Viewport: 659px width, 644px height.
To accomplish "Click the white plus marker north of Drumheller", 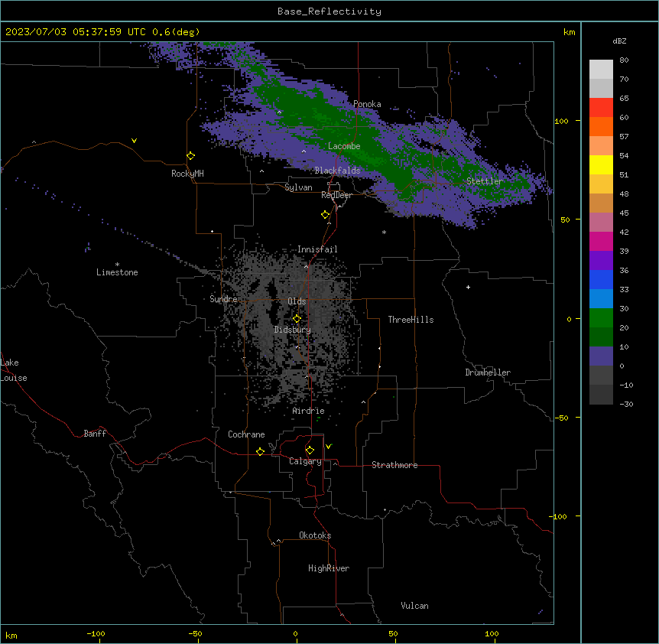I will 468,287.
